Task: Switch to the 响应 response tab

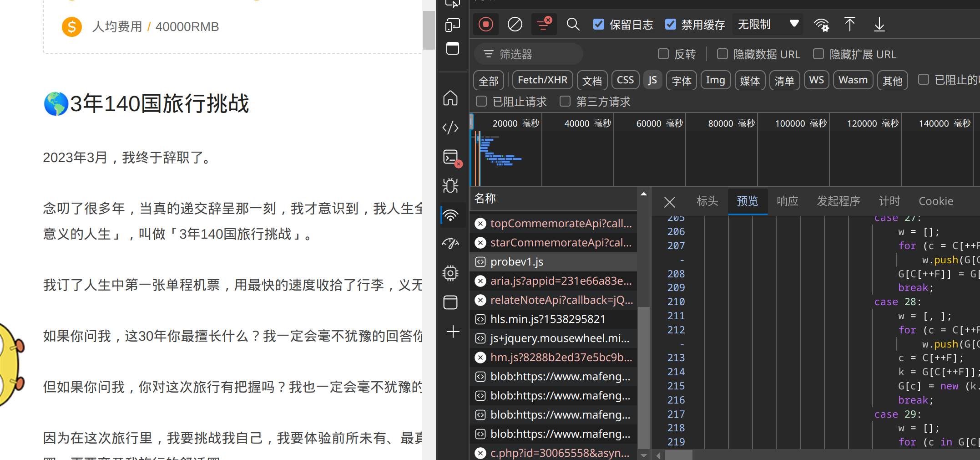Action: (x=787, y=201)
